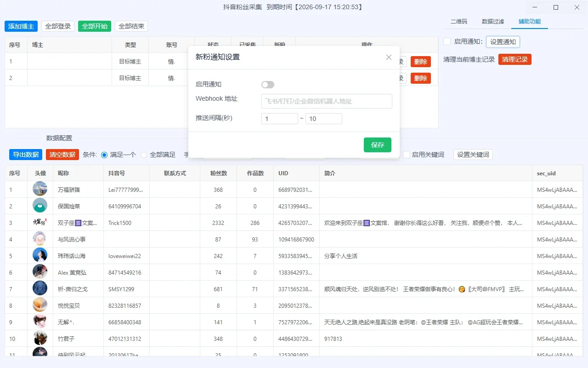Image resolution: width=588 pixels, height=368 pixels.
Task: Click the avatar of 万福骈臻
Action: click(40, 189)
